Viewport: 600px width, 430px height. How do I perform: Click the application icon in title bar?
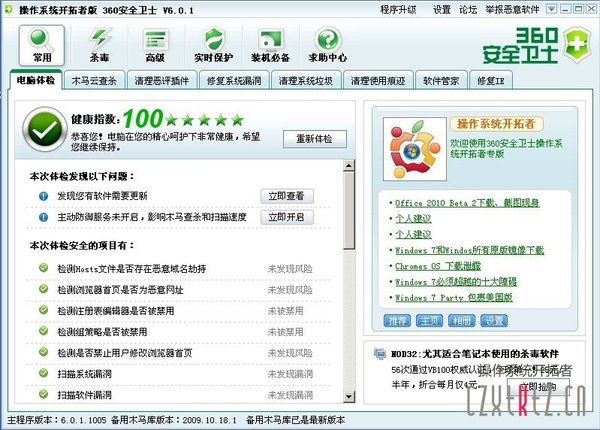(x=8, y=9)
